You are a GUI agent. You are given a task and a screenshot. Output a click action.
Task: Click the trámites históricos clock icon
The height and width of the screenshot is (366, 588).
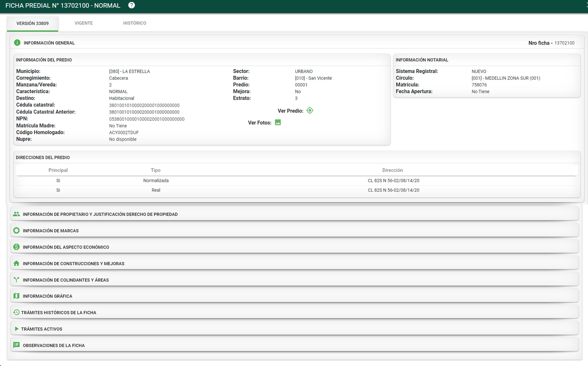(16, 312)
